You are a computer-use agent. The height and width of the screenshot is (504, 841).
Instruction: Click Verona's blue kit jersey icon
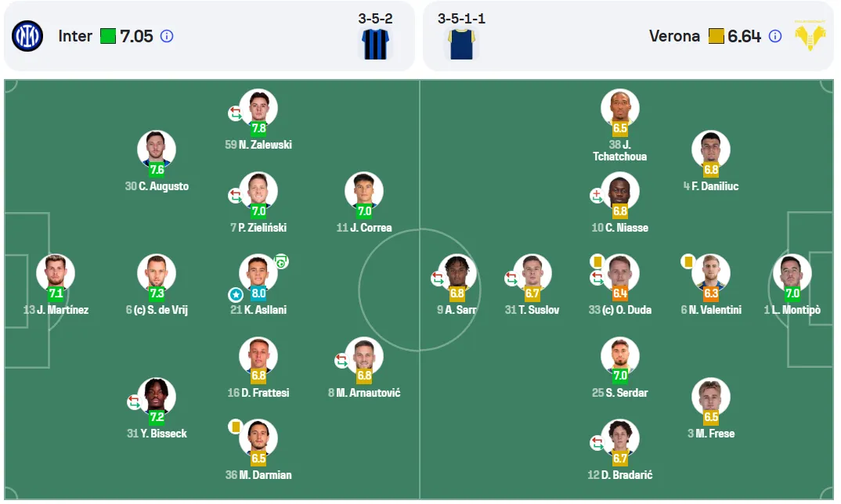pyautogui.click(x=462, y=44)
